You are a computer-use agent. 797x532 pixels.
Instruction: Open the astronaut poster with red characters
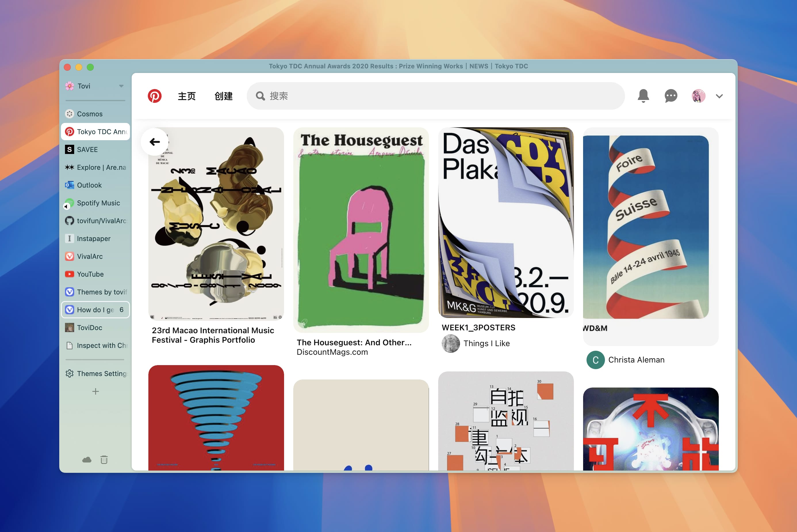(651, 429)
